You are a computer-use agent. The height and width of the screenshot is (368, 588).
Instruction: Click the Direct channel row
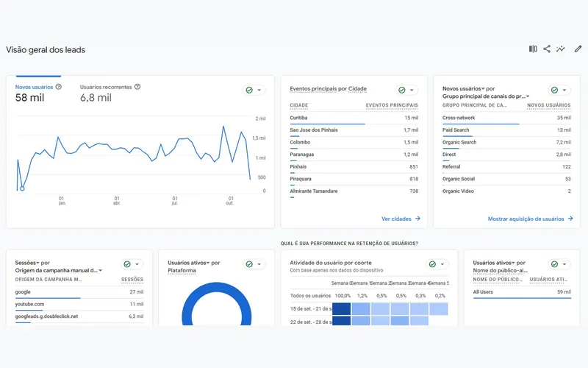tap(506, 155)
